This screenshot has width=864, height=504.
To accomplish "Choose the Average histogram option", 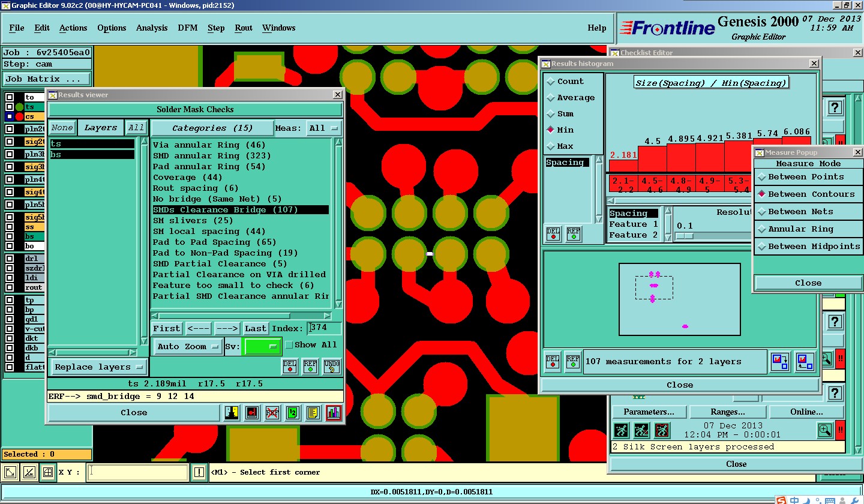I will tap(575, 98).
